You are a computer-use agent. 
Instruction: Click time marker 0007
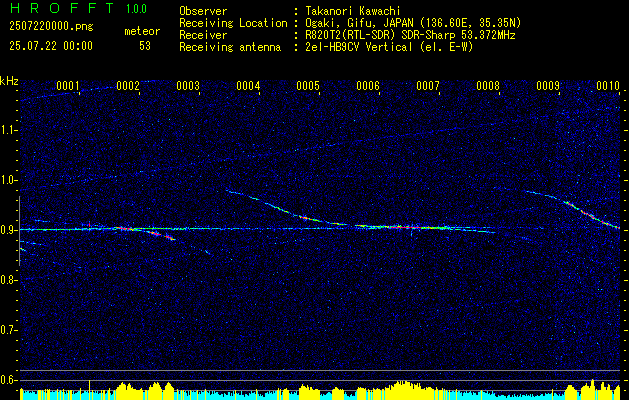[428, 85]
